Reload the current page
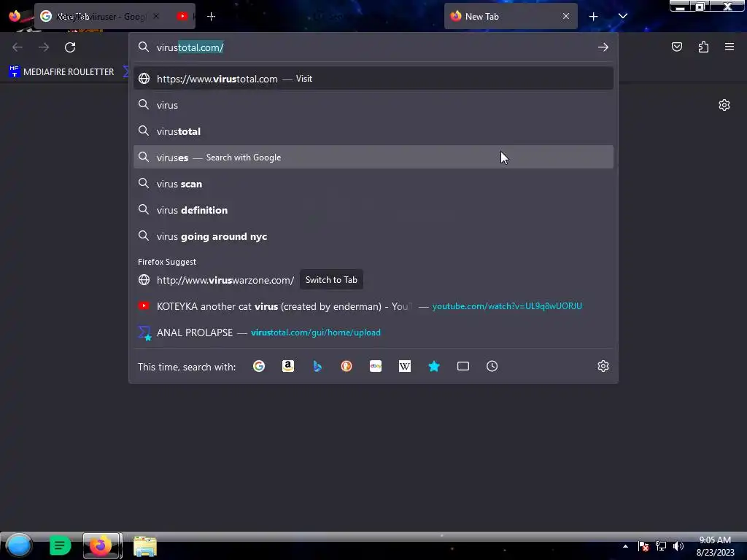Screen dimensions: 747x560 (x=70, y=47)
